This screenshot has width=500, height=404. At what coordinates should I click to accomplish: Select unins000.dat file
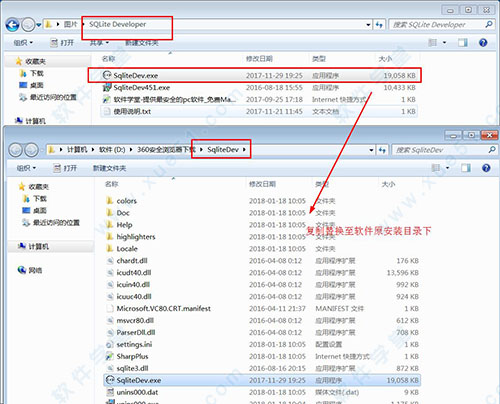click(262, 392)
